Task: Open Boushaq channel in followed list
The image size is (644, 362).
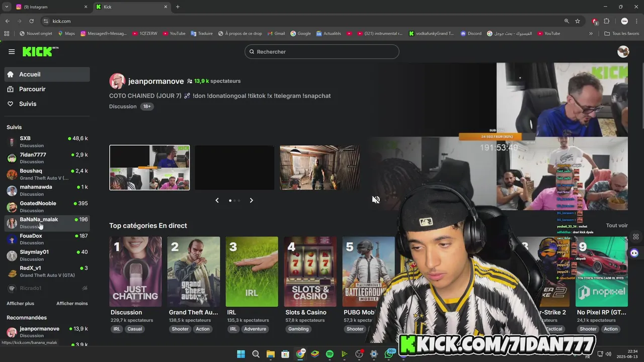Action: pos(47,174)
